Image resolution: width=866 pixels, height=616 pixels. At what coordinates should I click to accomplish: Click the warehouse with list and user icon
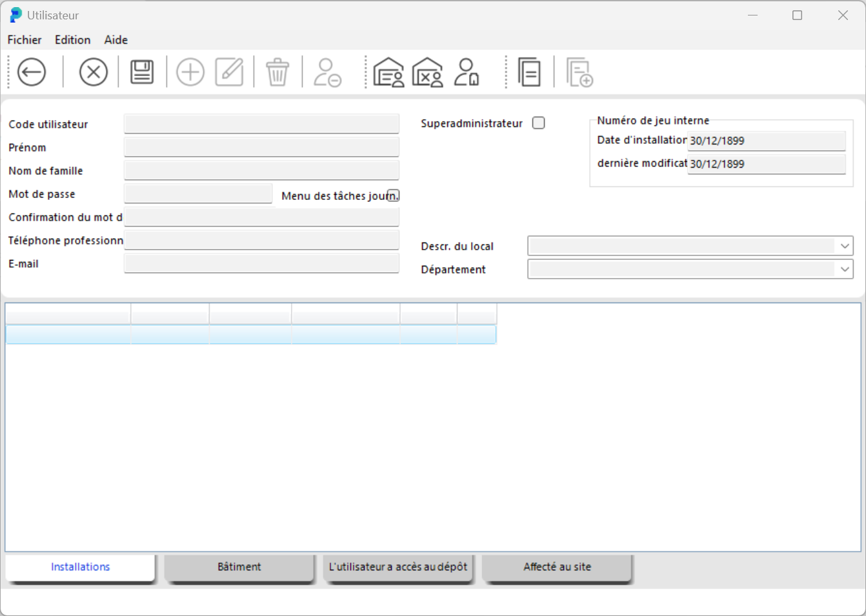click(x=388, y=72)
